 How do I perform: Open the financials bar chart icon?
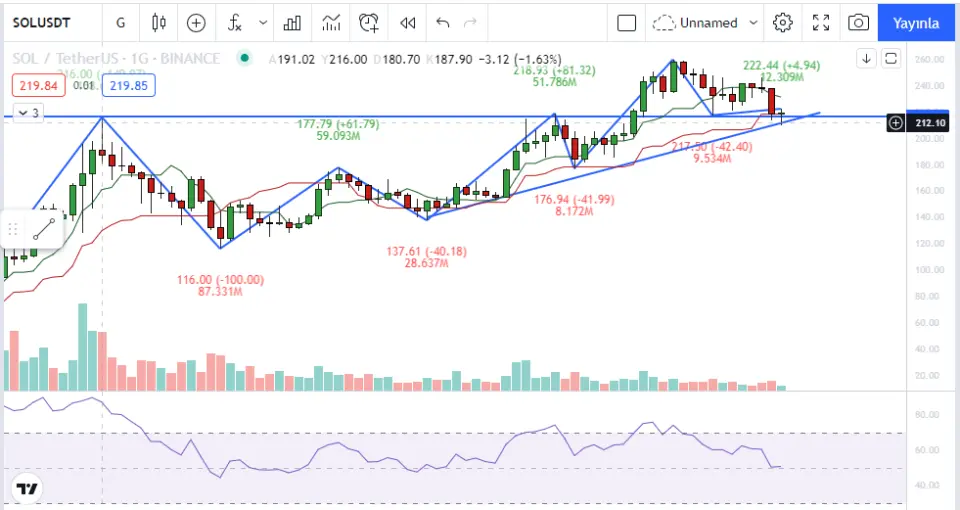(x=292, y=22)
